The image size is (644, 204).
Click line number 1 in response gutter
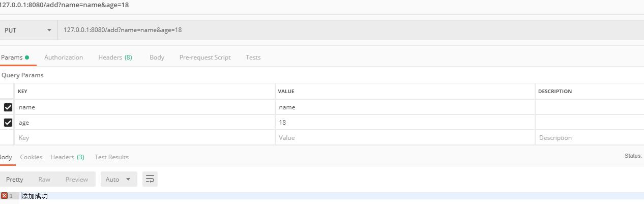coord(11,196)
